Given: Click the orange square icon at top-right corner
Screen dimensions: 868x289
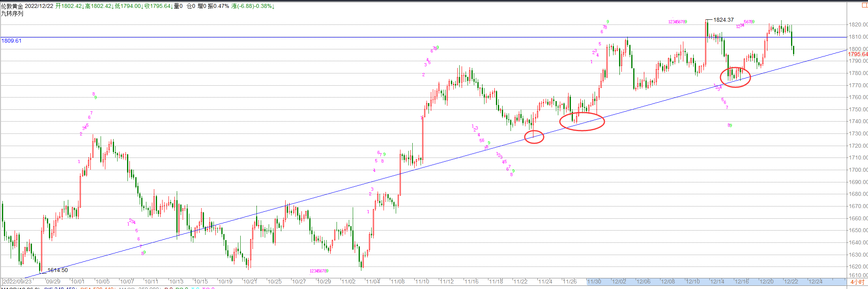Looking at the screenshot, I should 864,5.
